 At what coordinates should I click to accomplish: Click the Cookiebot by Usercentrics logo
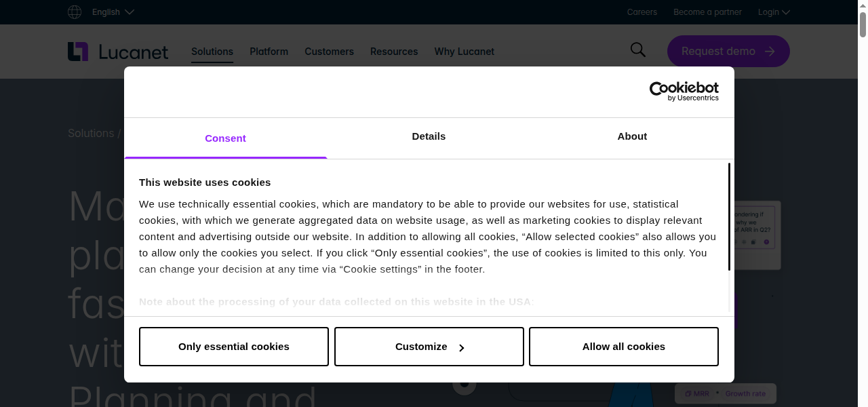[684, 92]
